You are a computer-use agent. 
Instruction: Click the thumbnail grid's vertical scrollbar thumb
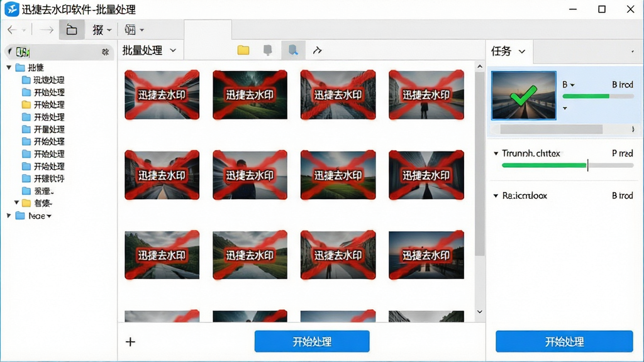(479, 163)
